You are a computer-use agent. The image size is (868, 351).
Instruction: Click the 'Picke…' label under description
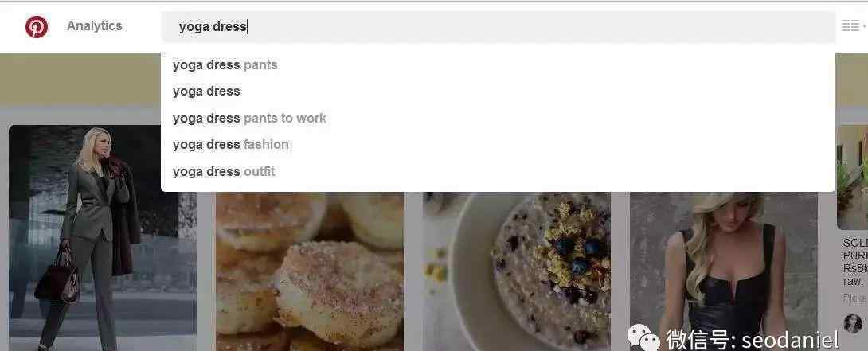tap(855, 298)
